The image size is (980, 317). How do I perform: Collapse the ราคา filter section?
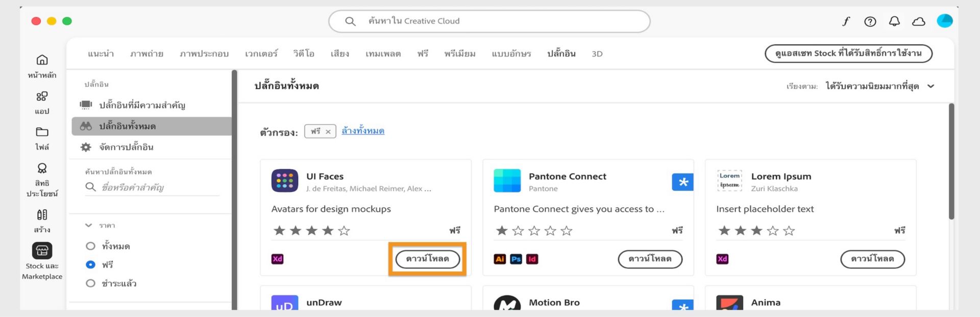pyautogui.click(x=89, y=225)
